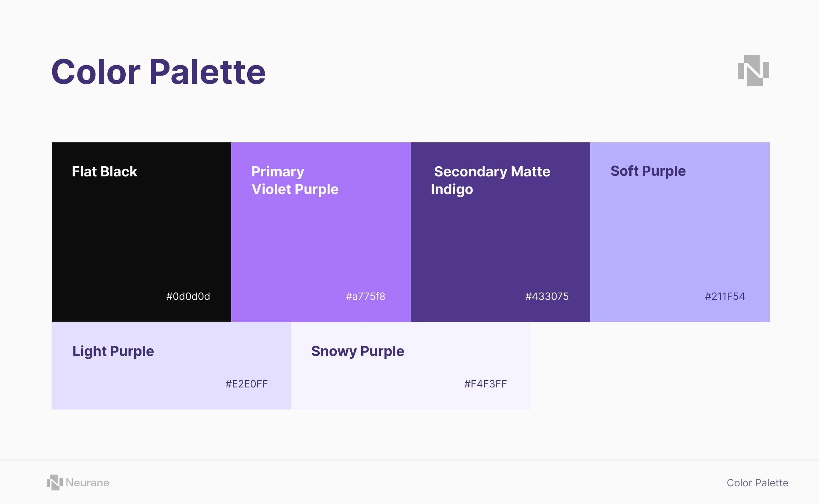Click the #211F54 hex code
Viewport: 819px width, 504px height.
725,296
